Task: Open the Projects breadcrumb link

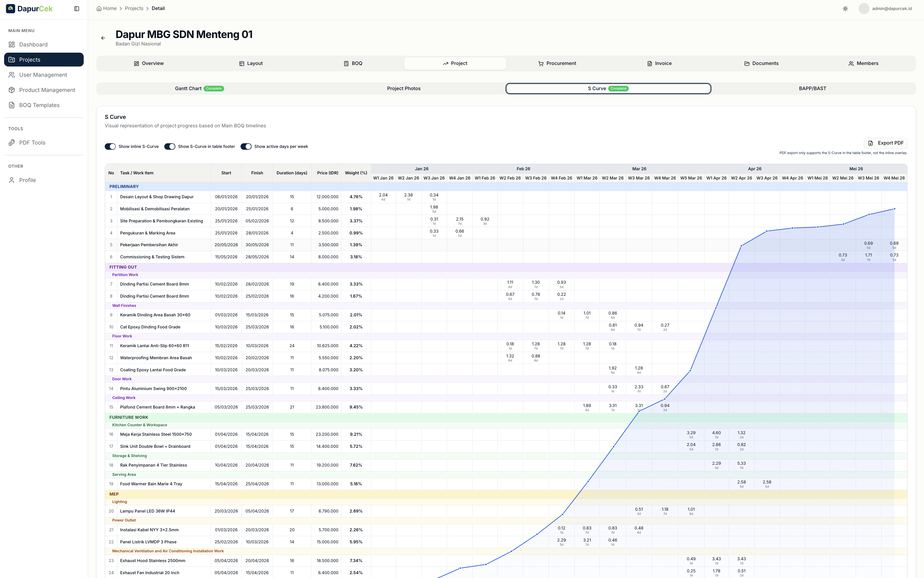Action: click(x=134, y=8)
